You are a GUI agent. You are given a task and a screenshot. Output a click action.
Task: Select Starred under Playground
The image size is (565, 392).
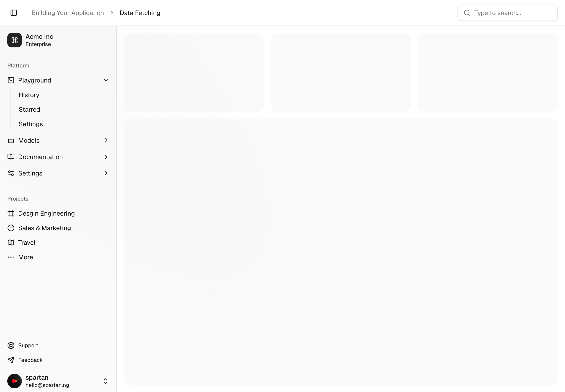tap(29, 109)
